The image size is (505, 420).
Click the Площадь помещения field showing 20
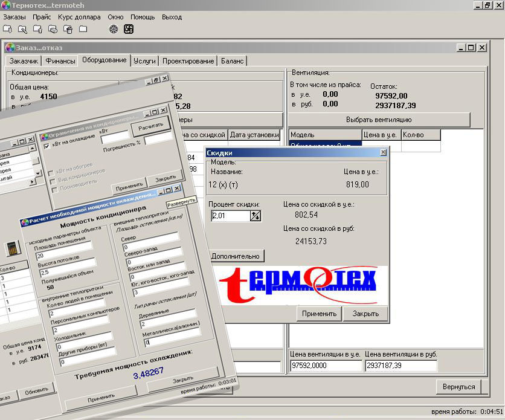[x=65, y=251]
